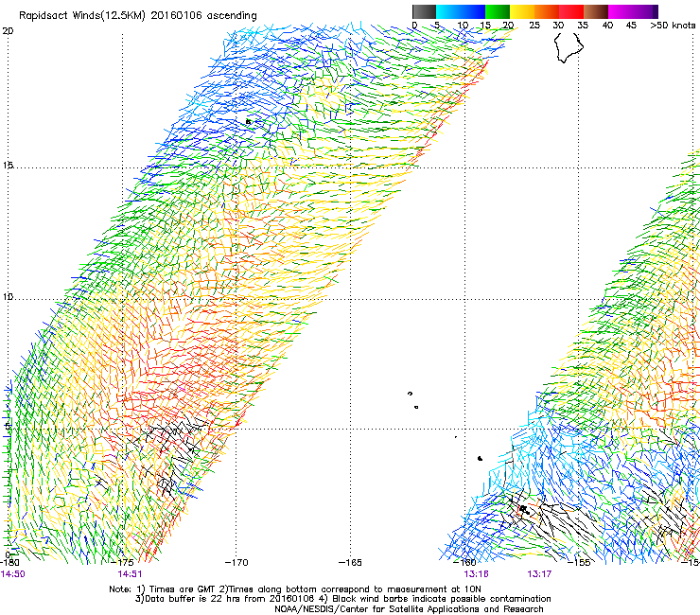Select the green 15-20 knots legend color
Screen dimensions: 700x615
tap(498, 11)
